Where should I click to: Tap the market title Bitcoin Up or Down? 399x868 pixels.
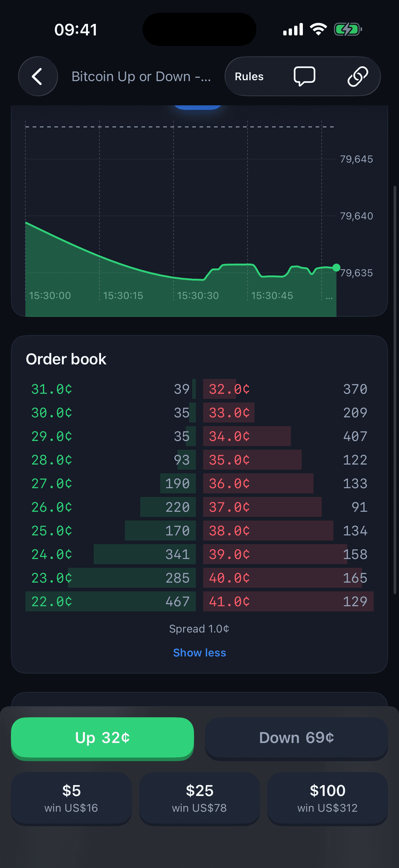tap(141, 77)
